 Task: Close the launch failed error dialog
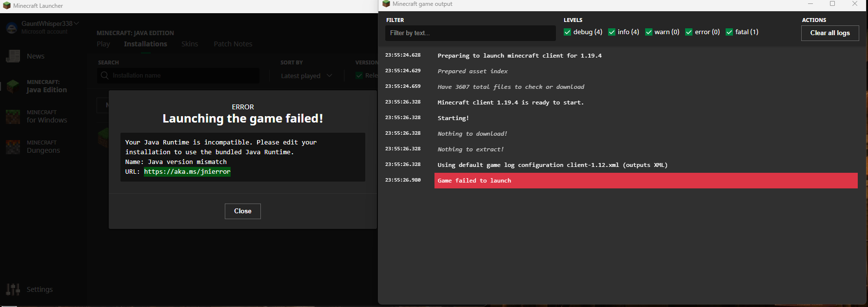242,211
